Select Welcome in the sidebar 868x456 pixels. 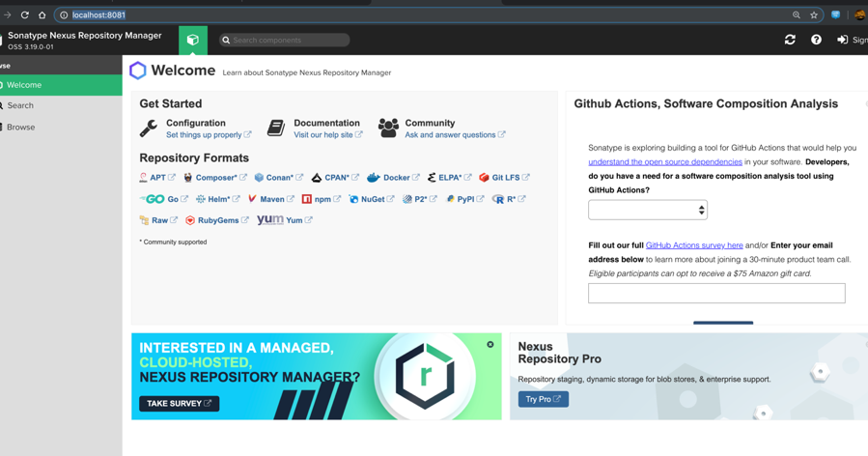click(61, 85)
